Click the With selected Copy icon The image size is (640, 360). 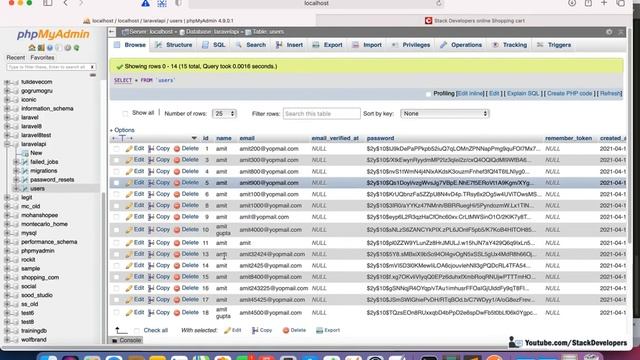point(255,330)
